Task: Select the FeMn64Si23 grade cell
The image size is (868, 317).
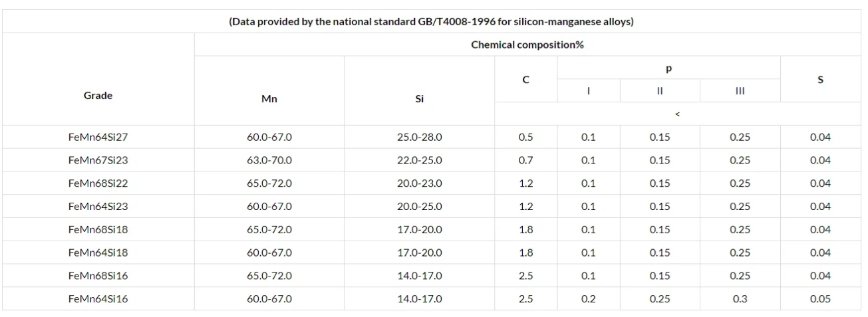Action: pos(98,207)
